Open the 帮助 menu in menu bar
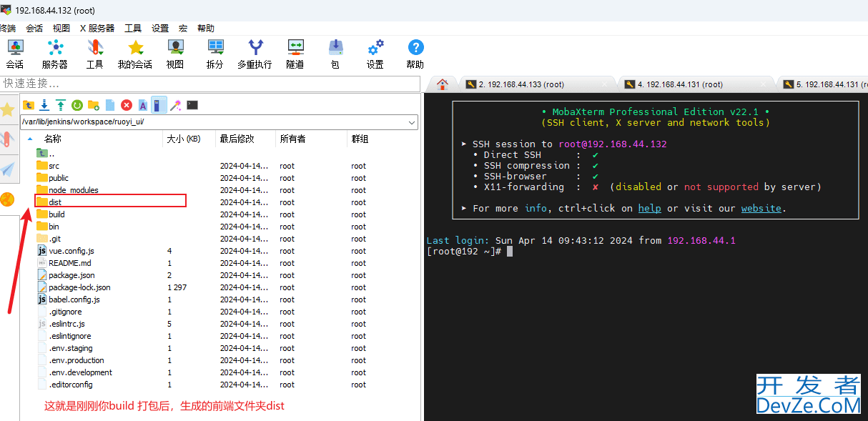Viewport: 868px width, 421px height. (x=206, y=29)
